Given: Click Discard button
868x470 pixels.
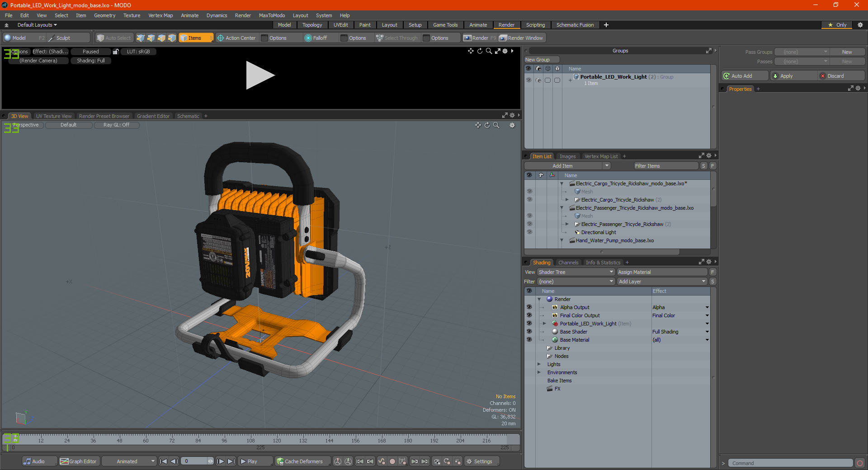Looking at the screenshot, I should pos(841,76).
